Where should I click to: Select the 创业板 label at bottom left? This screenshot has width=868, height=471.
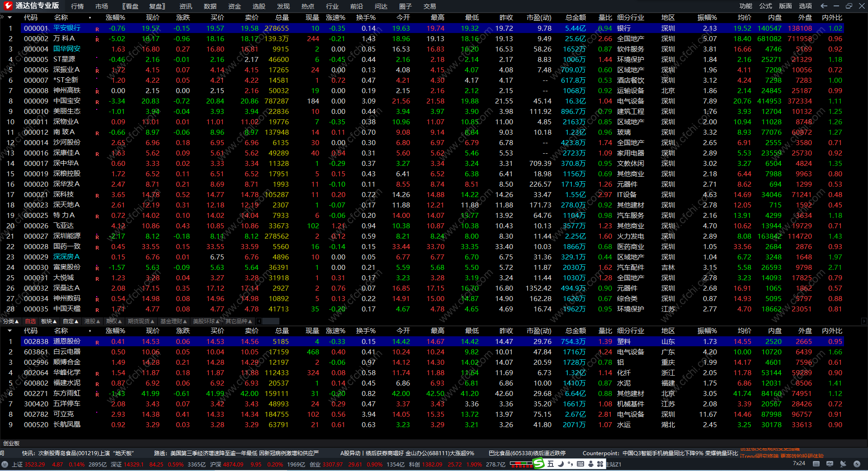[11, 443]
